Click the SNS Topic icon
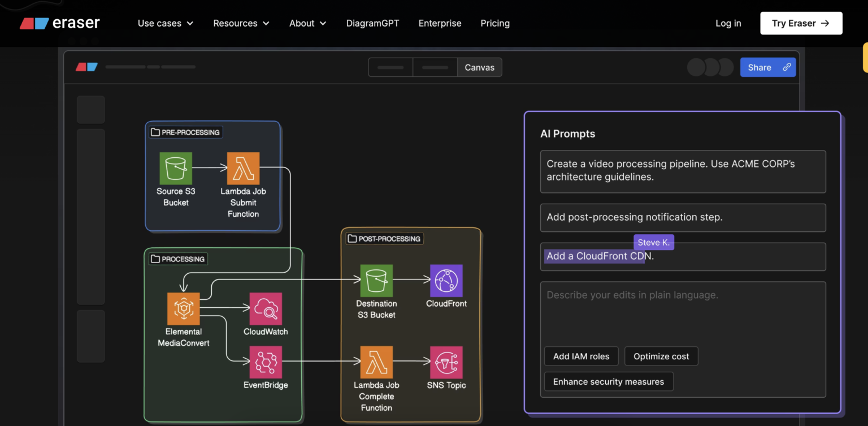 pos(446,362)
